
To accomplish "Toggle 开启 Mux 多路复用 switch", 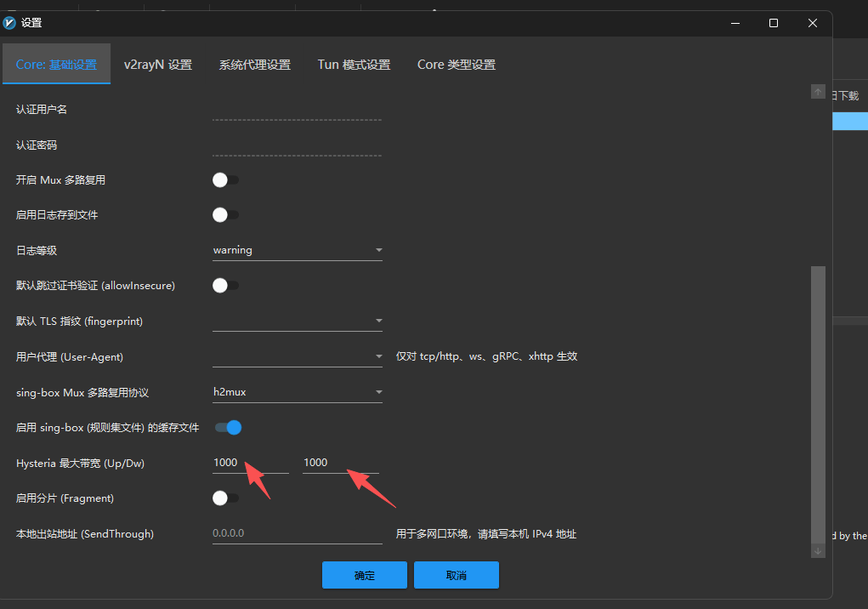I will point(226,180).
